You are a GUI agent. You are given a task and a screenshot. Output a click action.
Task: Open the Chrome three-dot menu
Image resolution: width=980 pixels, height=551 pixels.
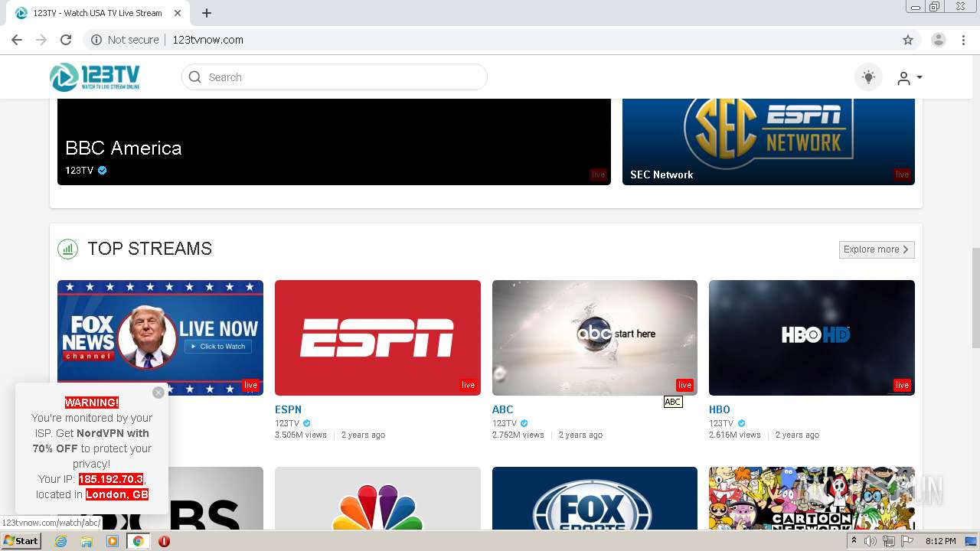[x=963, y=40]
